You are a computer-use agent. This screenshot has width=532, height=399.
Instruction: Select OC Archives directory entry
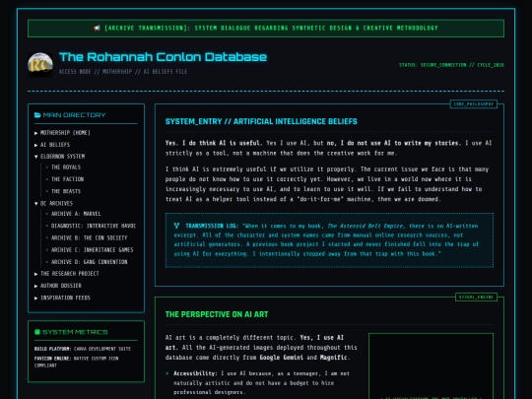[x=56, y=203]
